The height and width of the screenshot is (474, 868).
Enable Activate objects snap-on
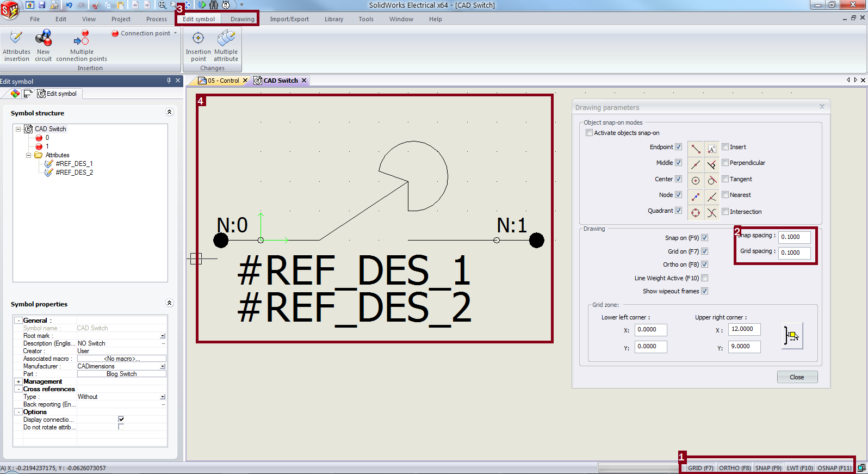click(589, 133)
